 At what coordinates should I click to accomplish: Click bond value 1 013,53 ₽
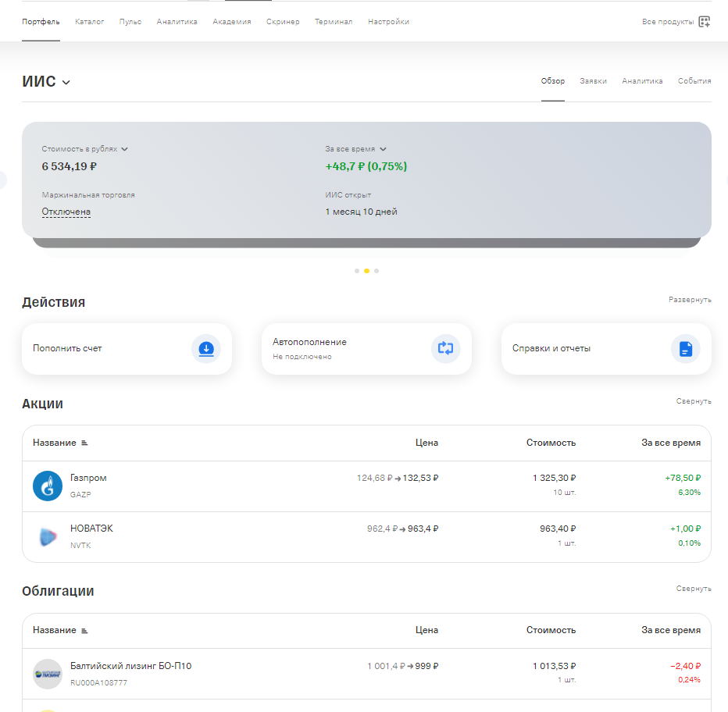[554, 666]
